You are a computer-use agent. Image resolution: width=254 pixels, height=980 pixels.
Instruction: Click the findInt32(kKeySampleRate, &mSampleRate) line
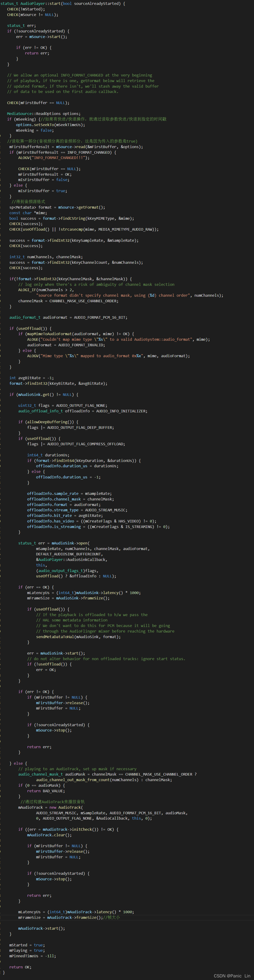click(74, 240)
